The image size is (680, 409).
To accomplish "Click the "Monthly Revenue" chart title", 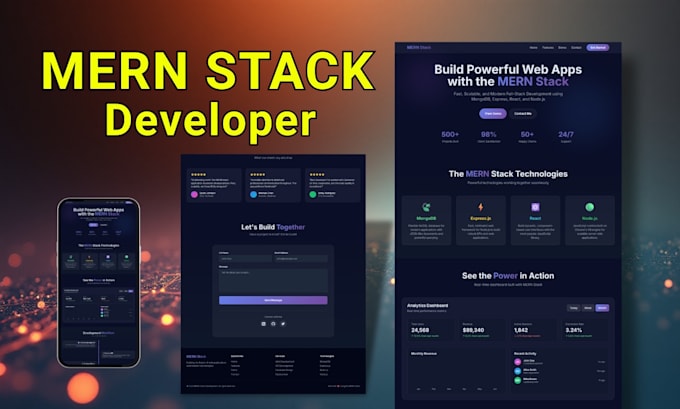I will 424,353.
